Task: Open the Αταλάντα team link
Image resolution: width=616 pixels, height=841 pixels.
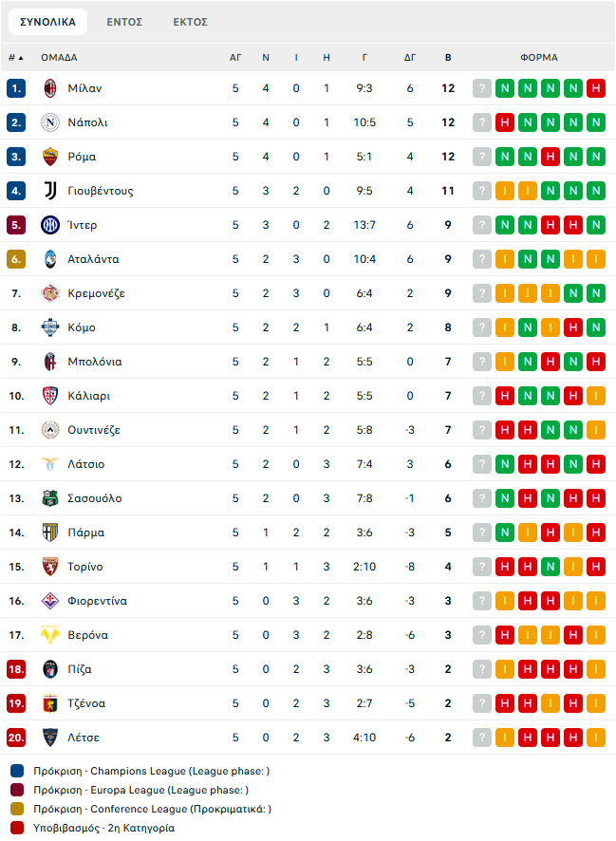Action: (x=93, y=259)
